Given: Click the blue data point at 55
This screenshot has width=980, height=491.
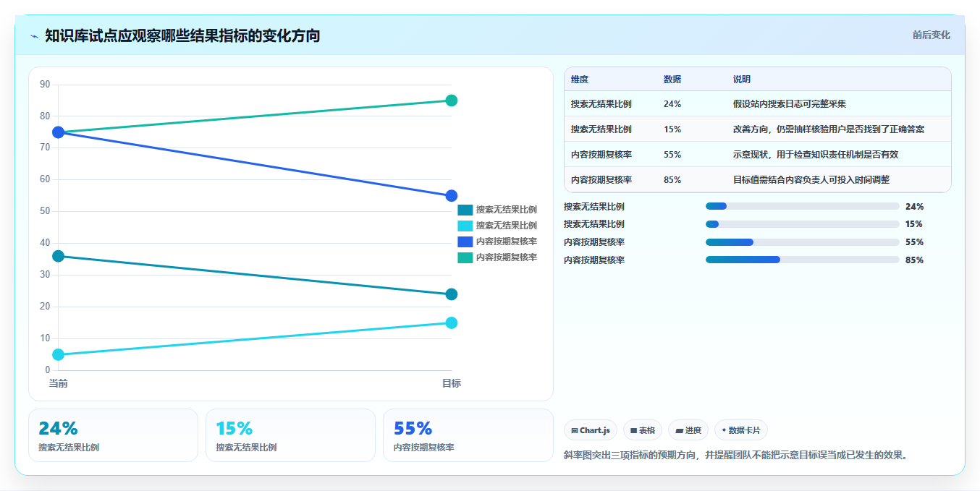Looking at the screenshot, I should tap(451, 196).
